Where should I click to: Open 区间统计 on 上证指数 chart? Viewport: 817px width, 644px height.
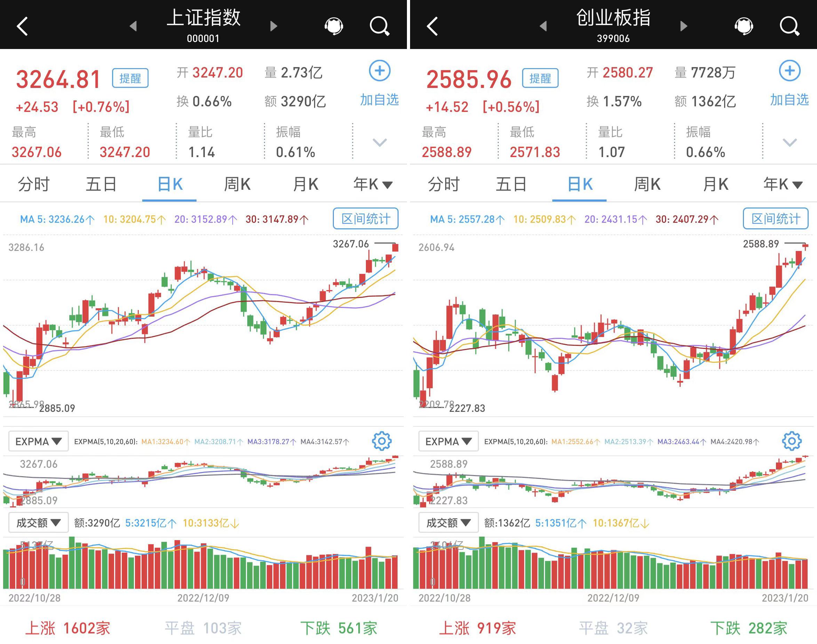pyautogui.click(x=366, y=218)
